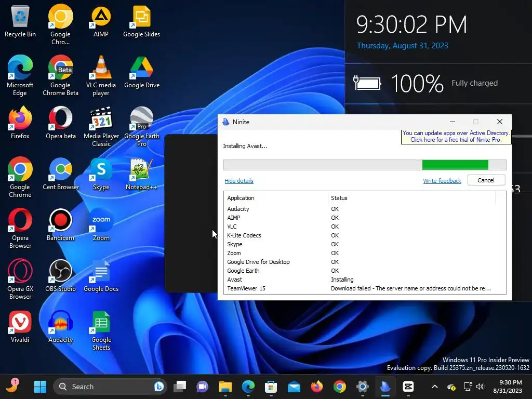The image size is (532, 399).
Task: Select the Audacity desktop icon
Action: click(60, 326)
